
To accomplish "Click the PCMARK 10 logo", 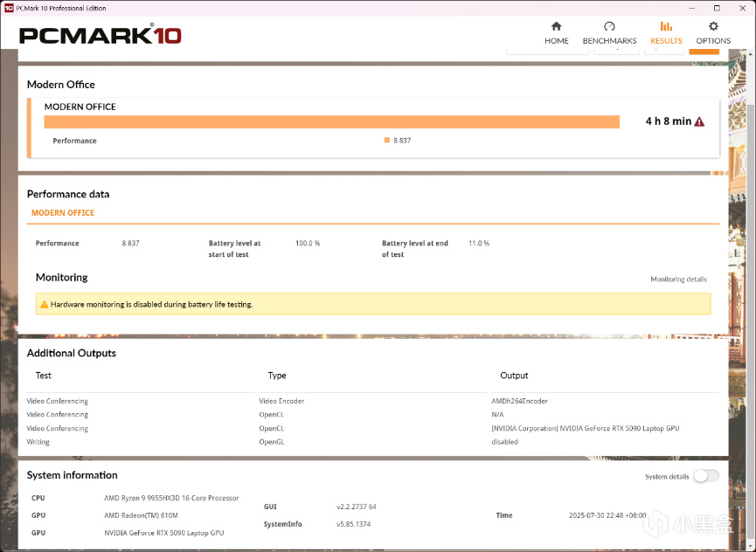I will pyautogui.click(x=101, y=35).
